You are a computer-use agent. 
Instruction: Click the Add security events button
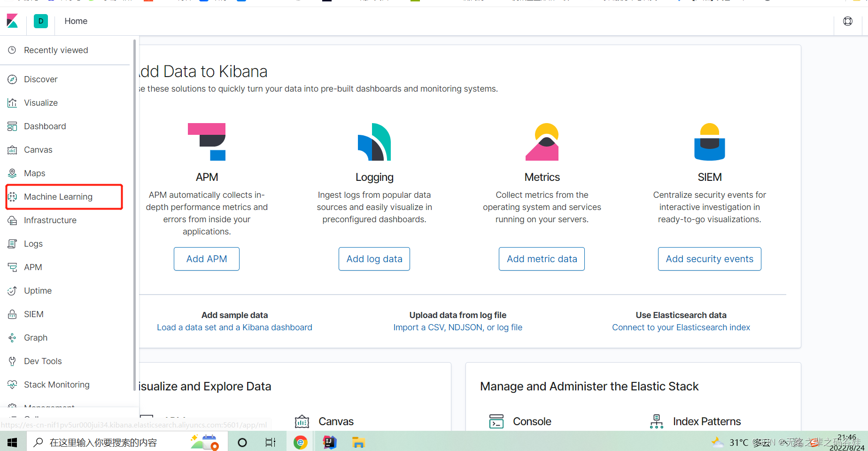tap(710, 259)
